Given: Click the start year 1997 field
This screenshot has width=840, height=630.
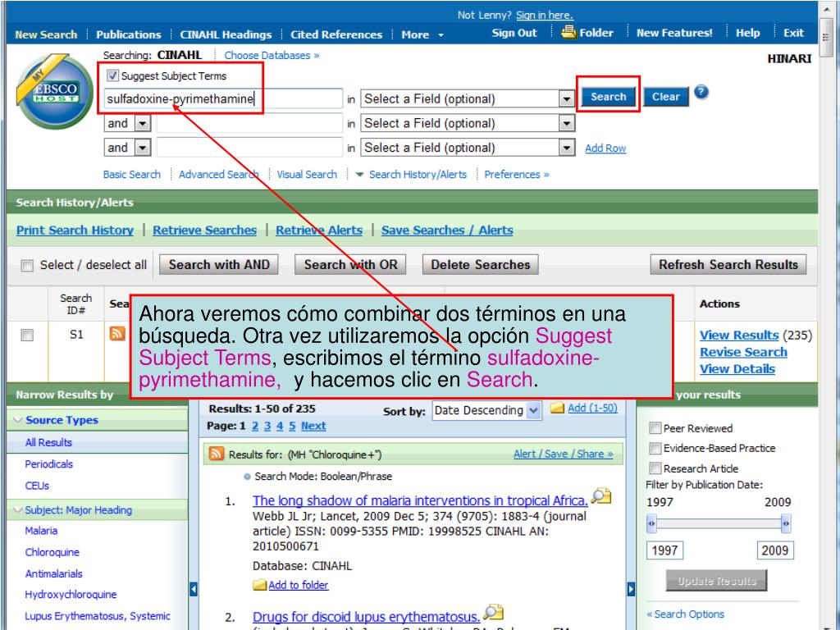Looking at the screenshot, I should coord(664,550).
